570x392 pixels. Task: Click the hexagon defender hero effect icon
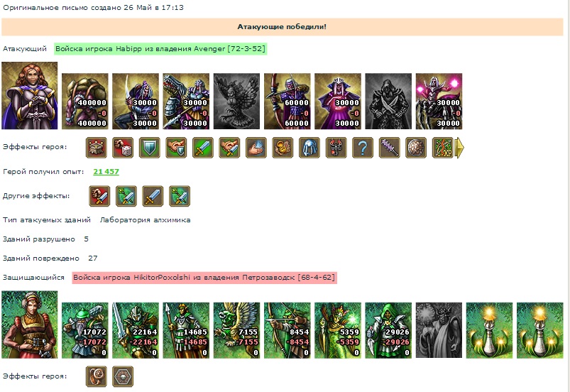click(x=123, y=376)
